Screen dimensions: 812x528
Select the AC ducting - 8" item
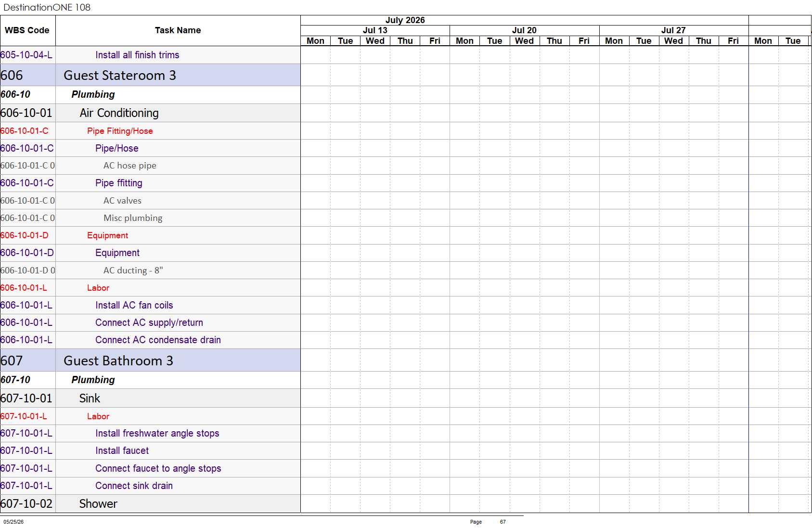click(133, 270)
